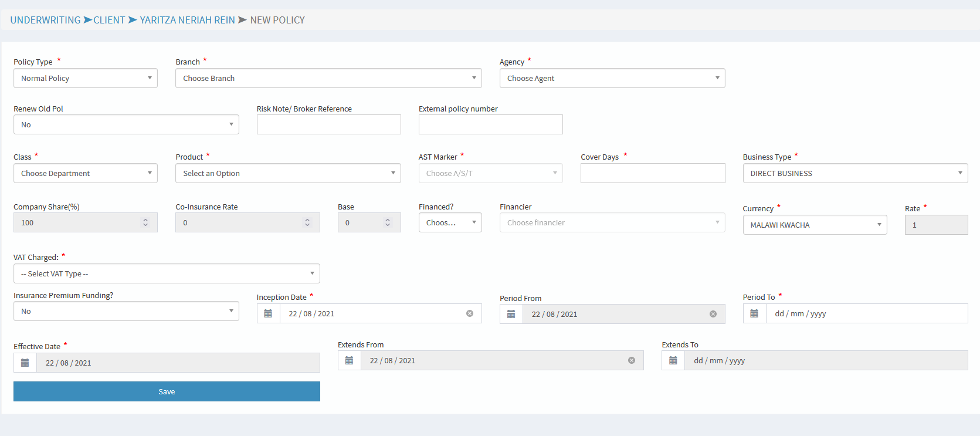Screen dimensions: 980x436
Task: Click the Cover Days input field
Action: (x=652, y=173)
